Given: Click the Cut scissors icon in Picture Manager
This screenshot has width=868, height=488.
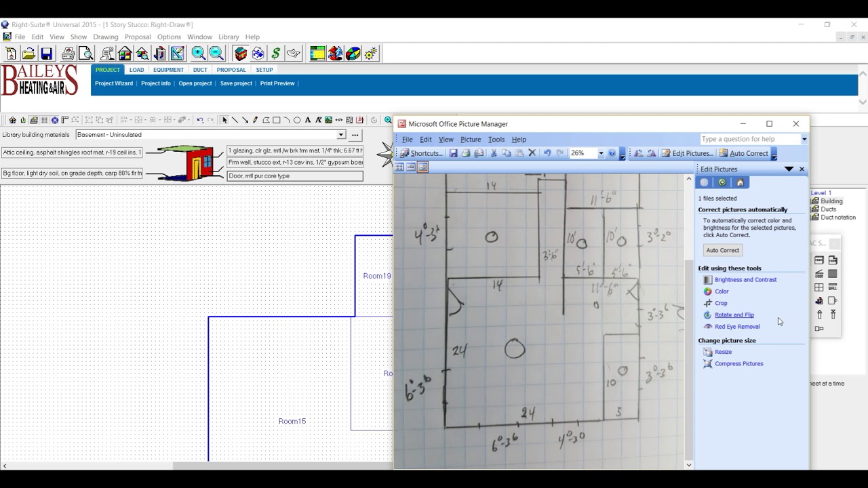Looking at the screenshot, I should click(x=494, y=153).
